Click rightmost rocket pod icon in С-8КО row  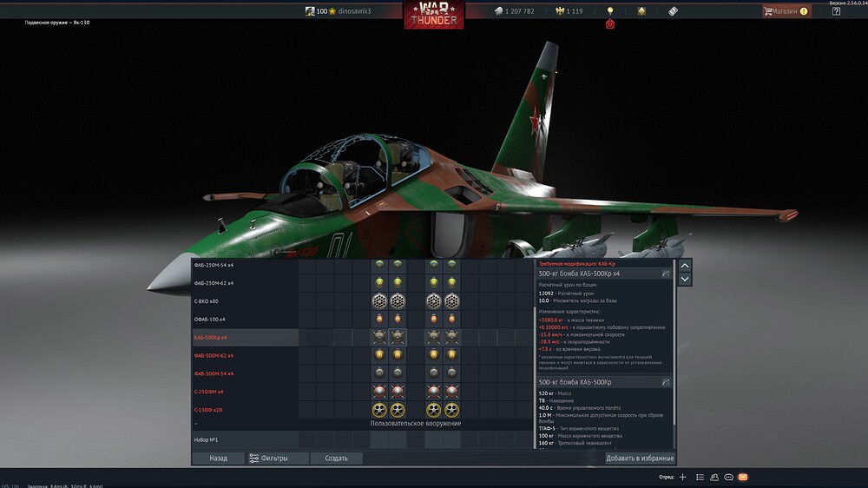[x=451, y=300]
